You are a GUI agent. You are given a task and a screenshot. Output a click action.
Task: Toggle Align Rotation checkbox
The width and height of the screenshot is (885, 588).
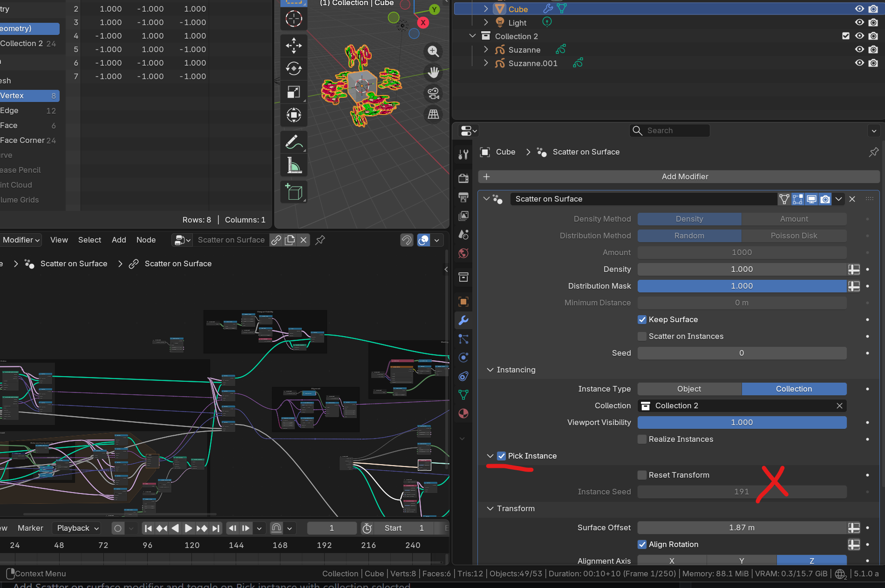(x=642, y=544)
